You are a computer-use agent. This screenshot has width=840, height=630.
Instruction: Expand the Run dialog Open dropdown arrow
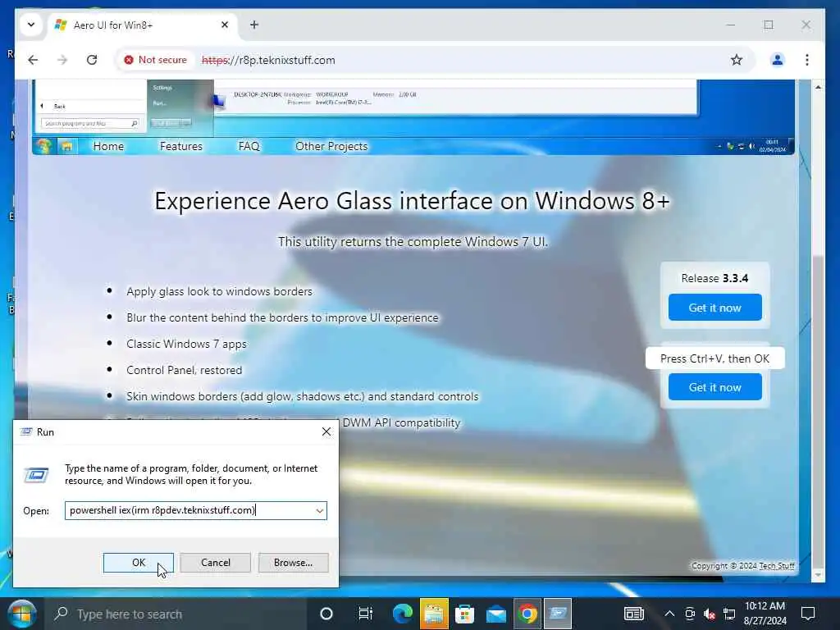[x=319, y=510]
